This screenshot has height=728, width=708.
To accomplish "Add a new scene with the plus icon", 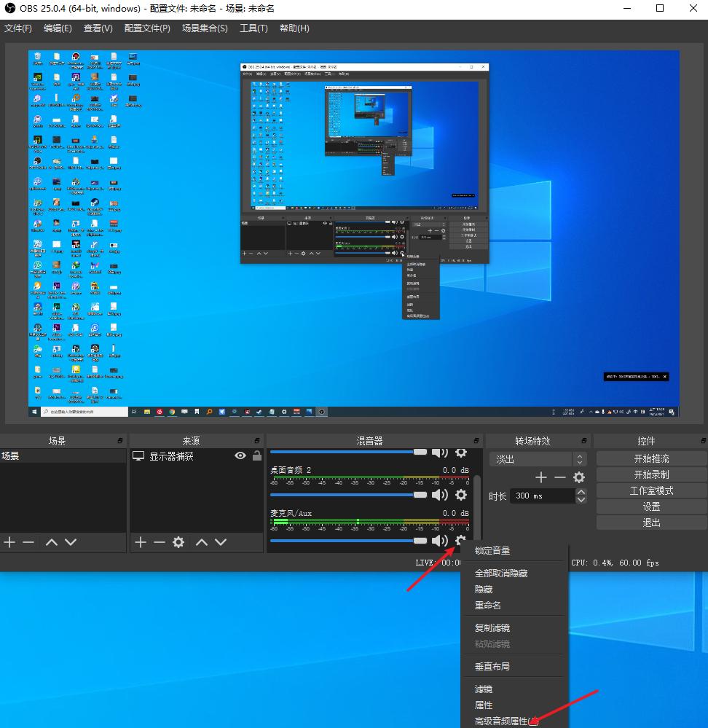I will pyautogui.click(x=9, y=542).
